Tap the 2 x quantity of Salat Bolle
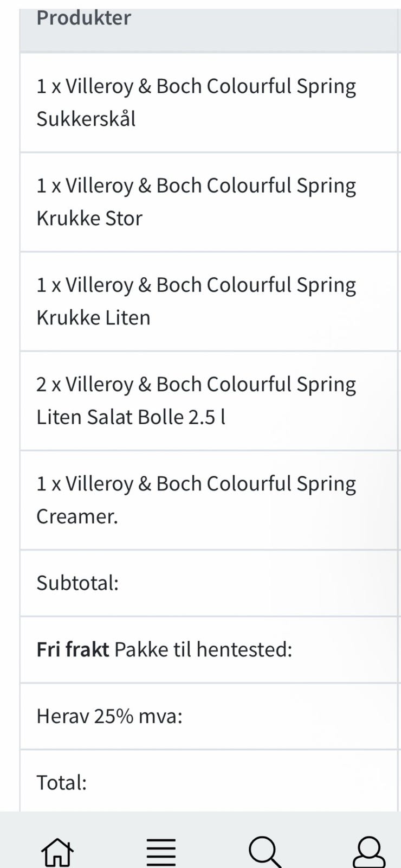401x868 pixels. 48,385
